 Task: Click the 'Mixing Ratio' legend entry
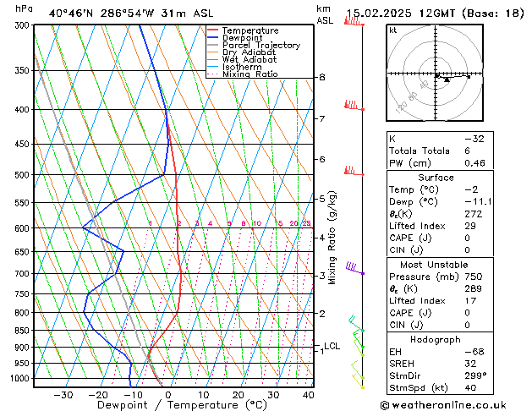click(250, 74)
